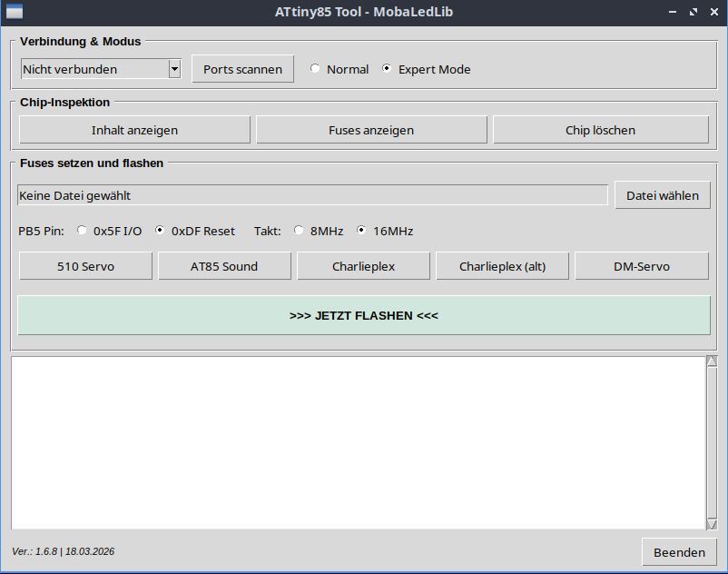Open the 'Nicht verbunden' port dropdown
This screenshot has height=574, width=728.
click(93, 69)
